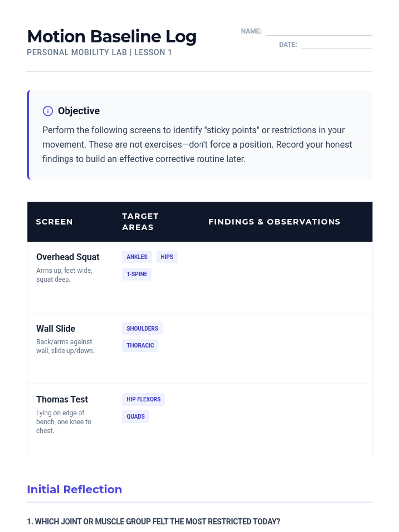Click the Wall Slide screen title
The width and height of the screenshot is (399, 532).
(x=56, y=329)
